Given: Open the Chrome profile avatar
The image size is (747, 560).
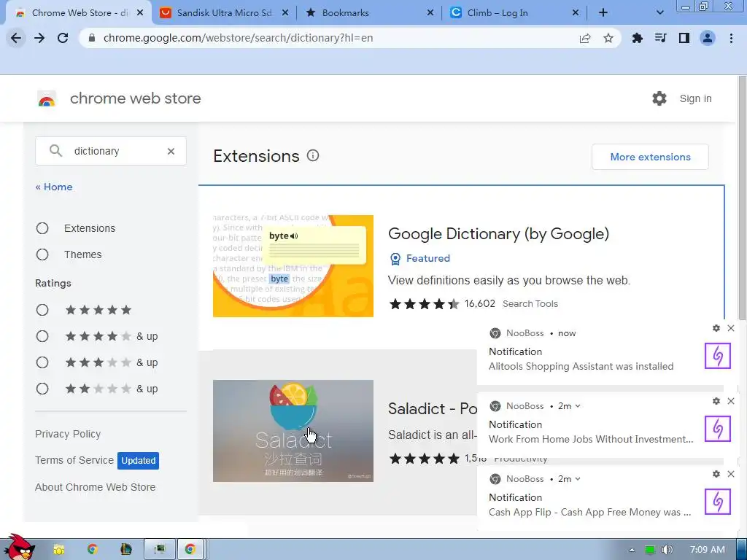Looking at the screenshot, I should (708, 38).
